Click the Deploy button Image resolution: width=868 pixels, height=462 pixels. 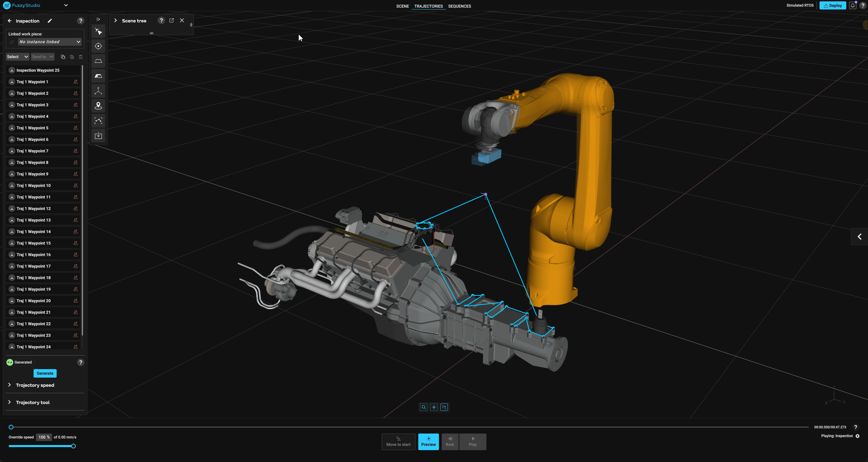pos(833,5)
